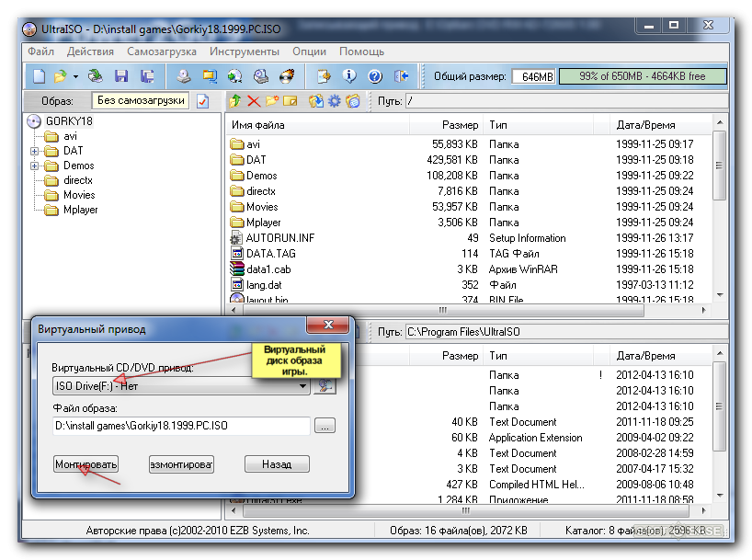Click the icon button beside virtual drive dropdown
The height and width of the screenshot is (560, 752).
325,385
